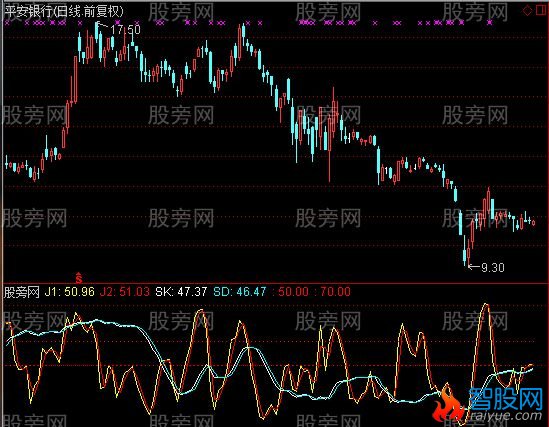
Task: Click the J1: 50.96 indicator value
Action: pos(70,292)
